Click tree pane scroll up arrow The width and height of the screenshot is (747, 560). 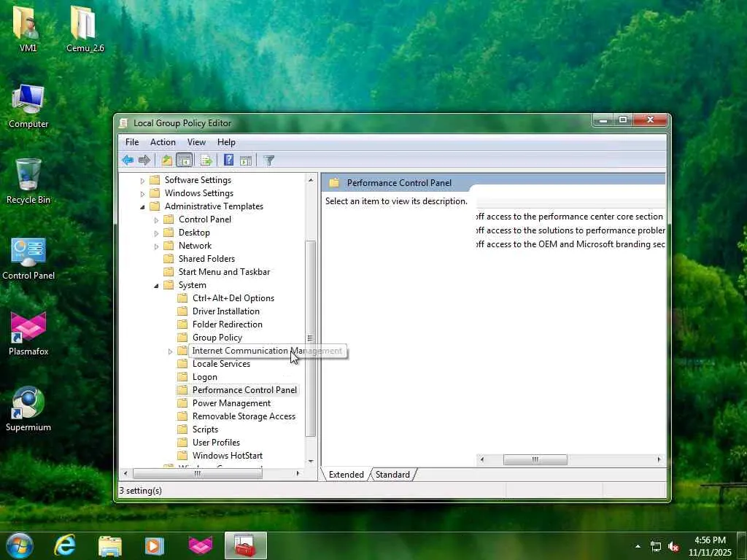pyautogui.click(x=311, y=180)
